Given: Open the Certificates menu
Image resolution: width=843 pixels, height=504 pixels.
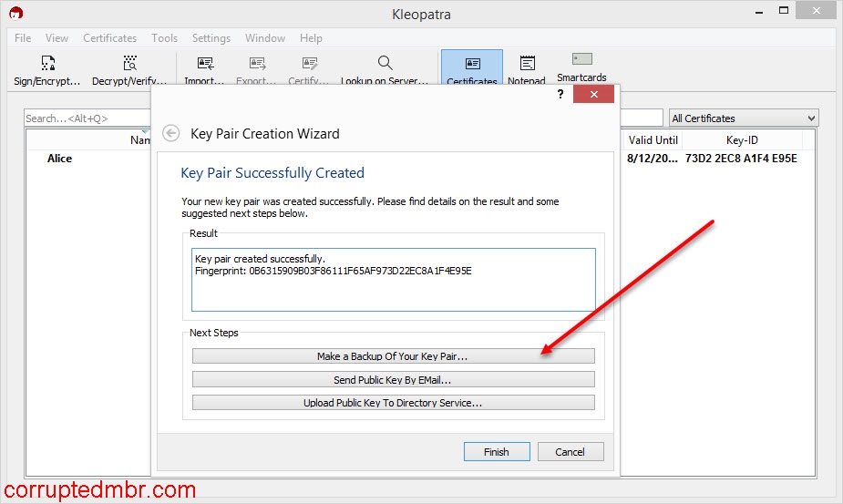Looking at the screenshot, I should [x=109, y=38].
